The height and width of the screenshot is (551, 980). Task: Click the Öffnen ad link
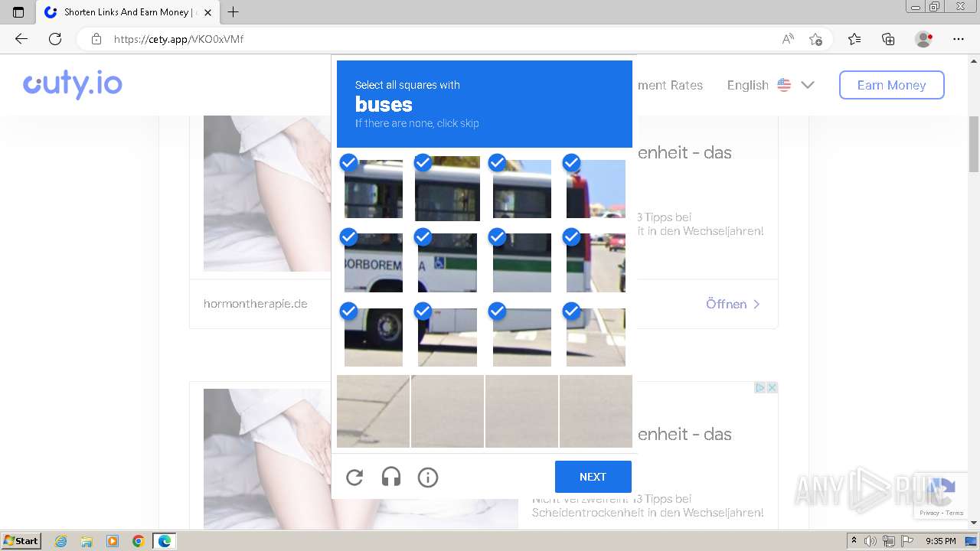click(733, 304)
